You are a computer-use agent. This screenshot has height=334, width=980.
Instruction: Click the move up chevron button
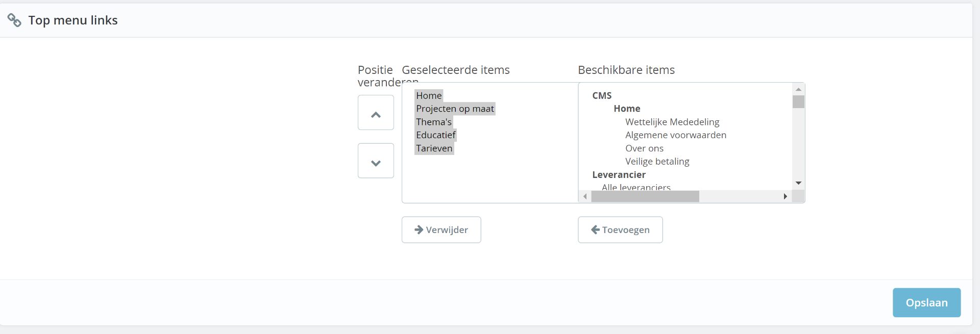click(376, 113)
